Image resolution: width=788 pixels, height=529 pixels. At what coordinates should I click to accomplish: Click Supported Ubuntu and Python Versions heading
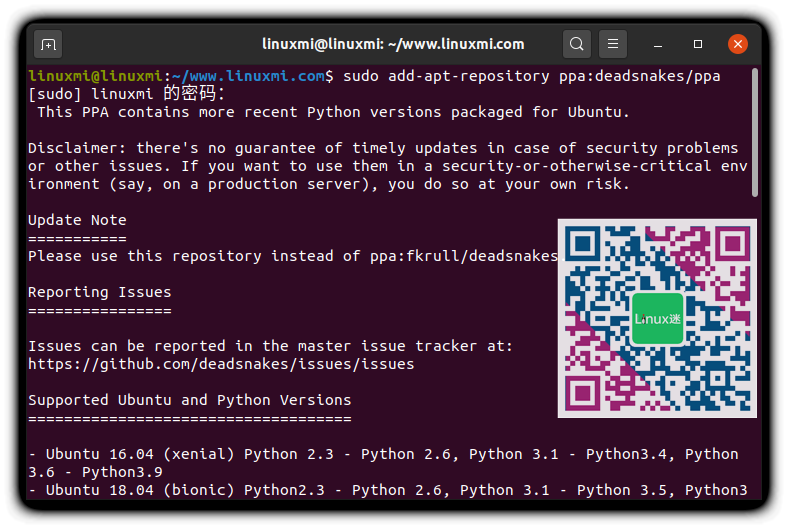(189, 400)
